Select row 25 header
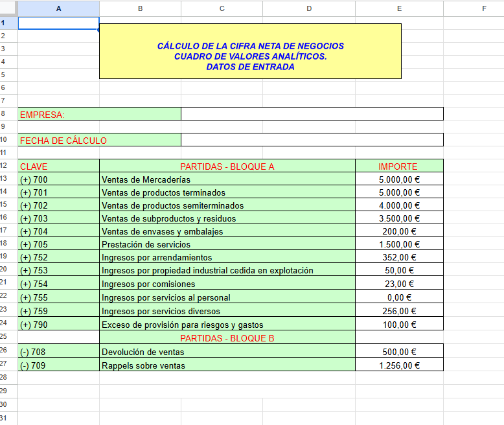This screenshot has width=504, height=425. click(8, 337)
